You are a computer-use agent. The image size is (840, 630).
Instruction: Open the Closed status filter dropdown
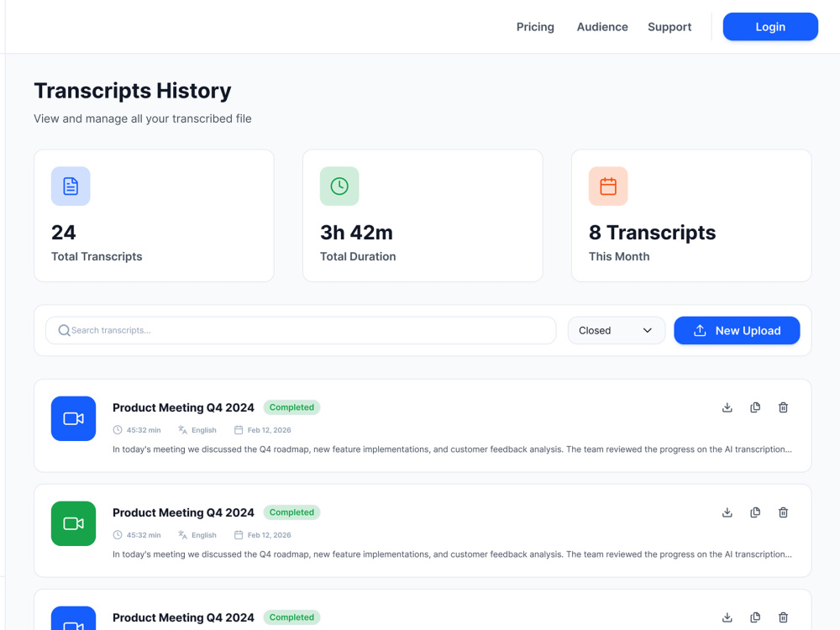click(x=617, y=330)
